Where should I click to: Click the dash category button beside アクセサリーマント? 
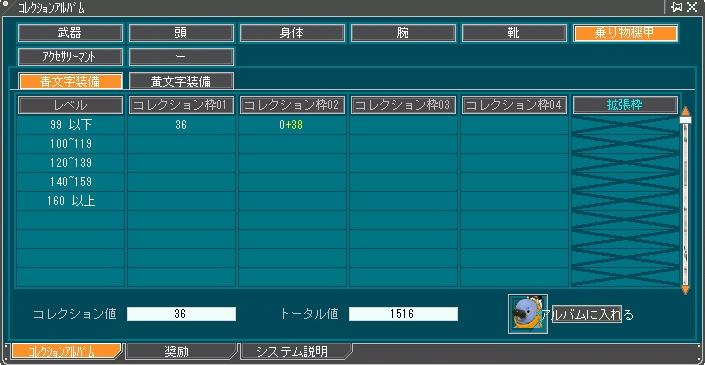coord(181,57)
